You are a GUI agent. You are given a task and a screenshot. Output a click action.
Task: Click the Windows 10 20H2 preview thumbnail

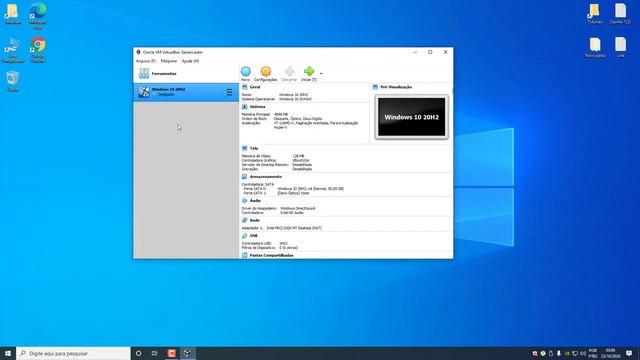point(411,117)
